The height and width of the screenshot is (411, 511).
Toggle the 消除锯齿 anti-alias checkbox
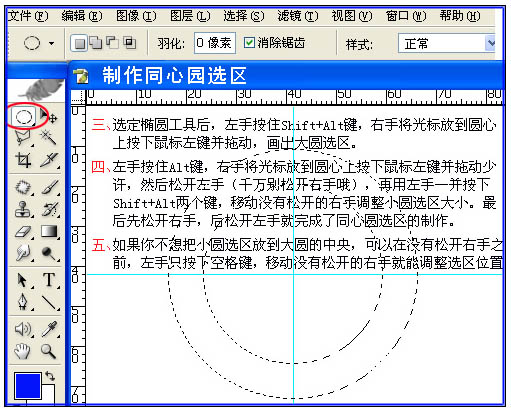[249, 43]
